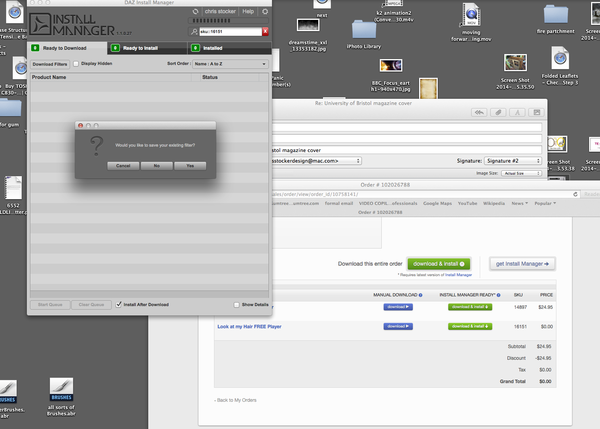Switch to the Ready to Download tab
This screenshot has width=600, height=429.
(67, 48)
